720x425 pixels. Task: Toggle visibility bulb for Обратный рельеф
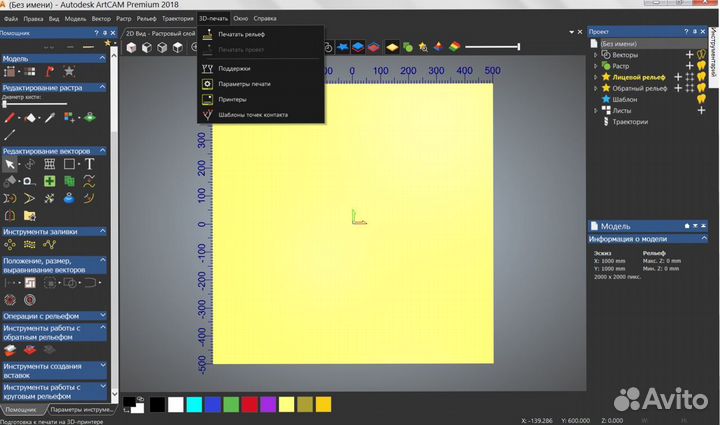click(x=701, y=88)
